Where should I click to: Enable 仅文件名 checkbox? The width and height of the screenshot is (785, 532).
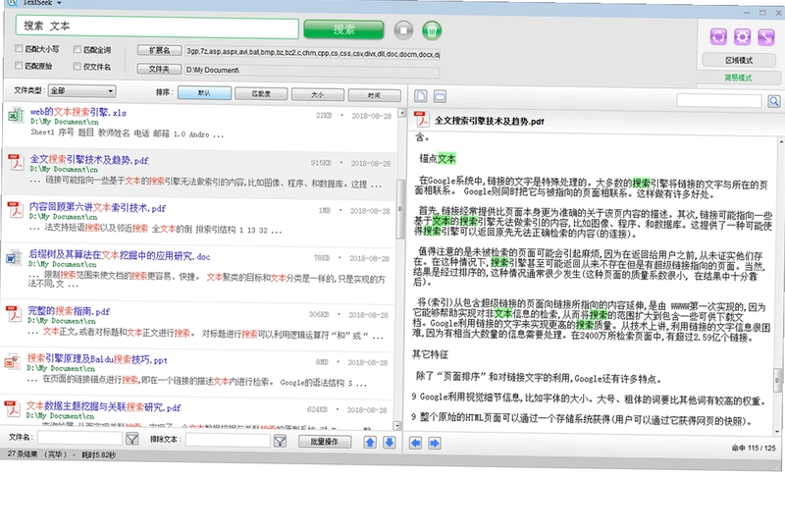[77, 66]
